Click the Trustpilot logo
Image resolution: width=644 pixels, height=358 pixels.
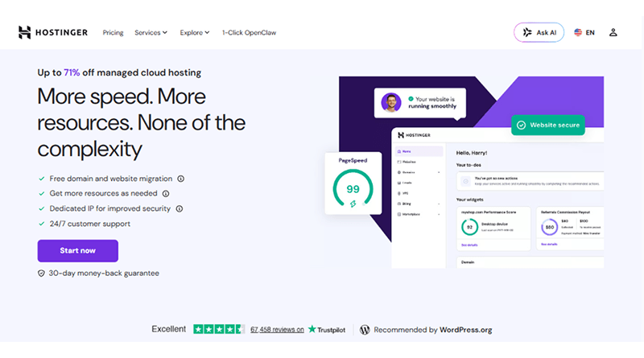click(327, 329)
